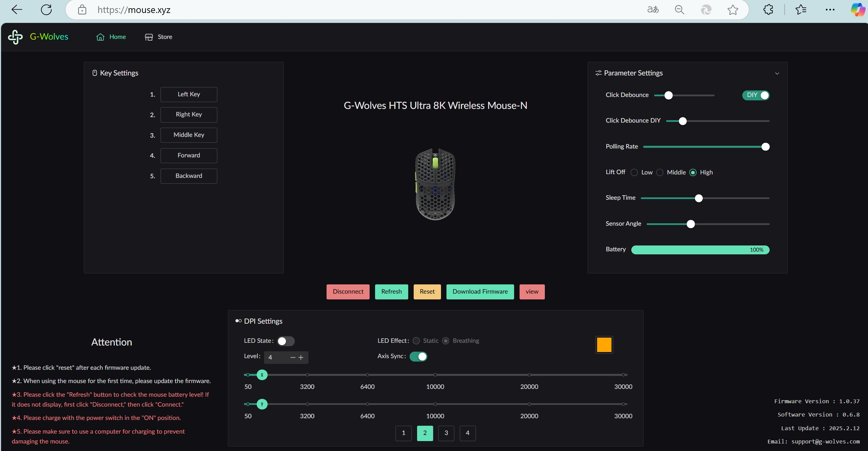Select the Middle Key binding button
The image size is (868, 451).
[189, 135]
